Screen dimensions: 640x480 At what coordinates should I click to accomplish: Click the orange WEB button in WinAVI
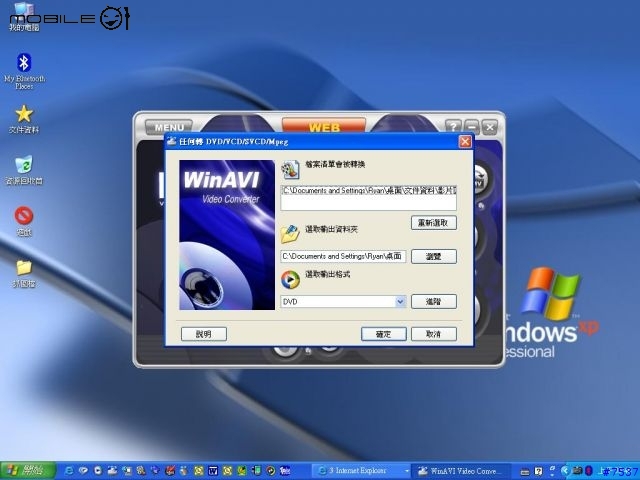click(324, 126)
